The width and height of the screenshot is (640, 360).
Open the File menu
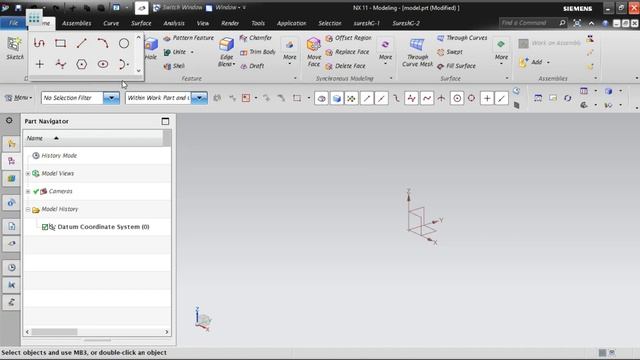point(13,23)
